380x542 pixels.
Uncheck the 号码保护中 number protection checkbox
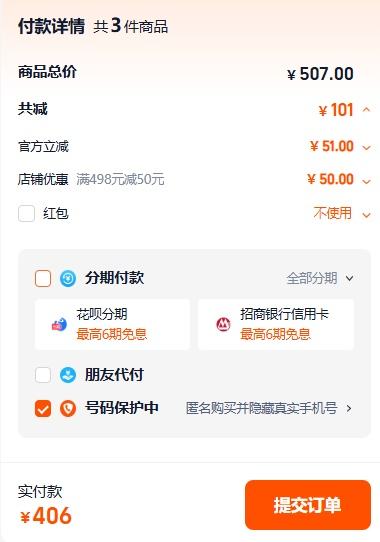coord(43,409)
